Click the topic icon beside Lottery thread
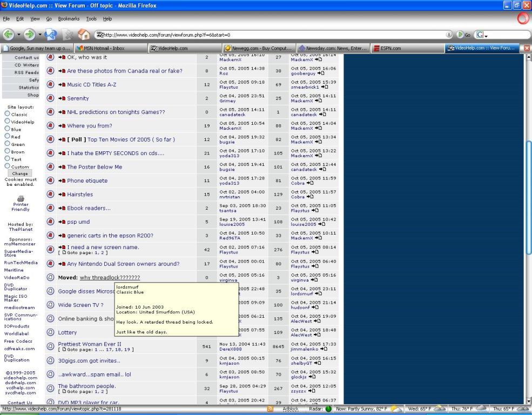Image resolution: width=532 pixels, height=415 pixels. 51,332
